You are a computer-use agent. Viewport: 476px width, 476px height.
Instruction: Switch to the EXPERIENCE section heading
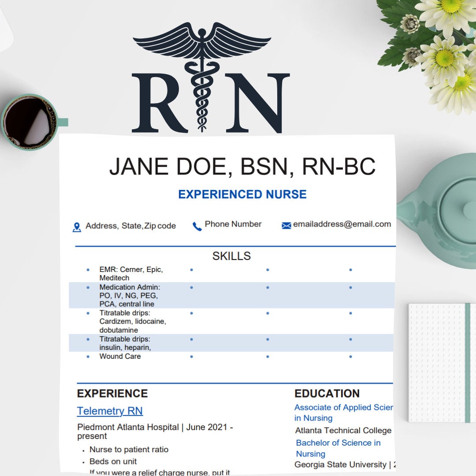(x=112, y=393)
